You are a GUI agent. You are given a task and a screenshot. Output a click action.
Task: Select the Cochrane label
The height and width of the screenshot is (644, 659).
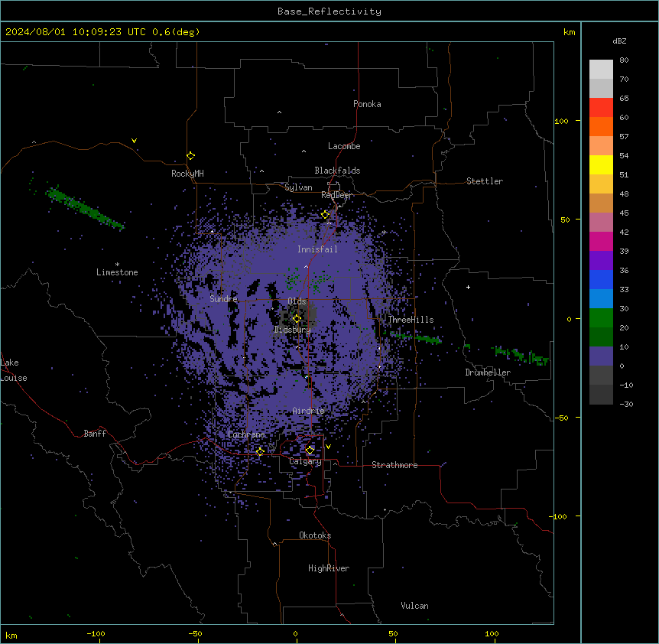click(246, 434)
